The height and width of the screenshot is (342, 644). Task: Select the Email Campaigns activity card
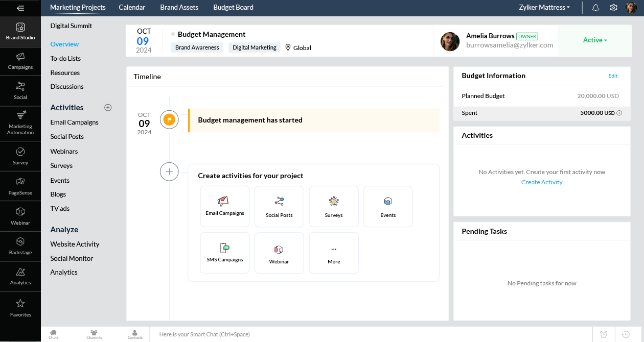[225, 206]
